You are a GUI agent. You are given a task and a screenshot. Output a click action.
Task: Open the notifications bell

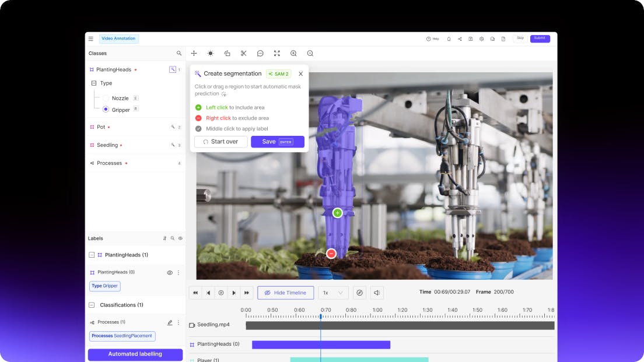(x=449, y=39)
